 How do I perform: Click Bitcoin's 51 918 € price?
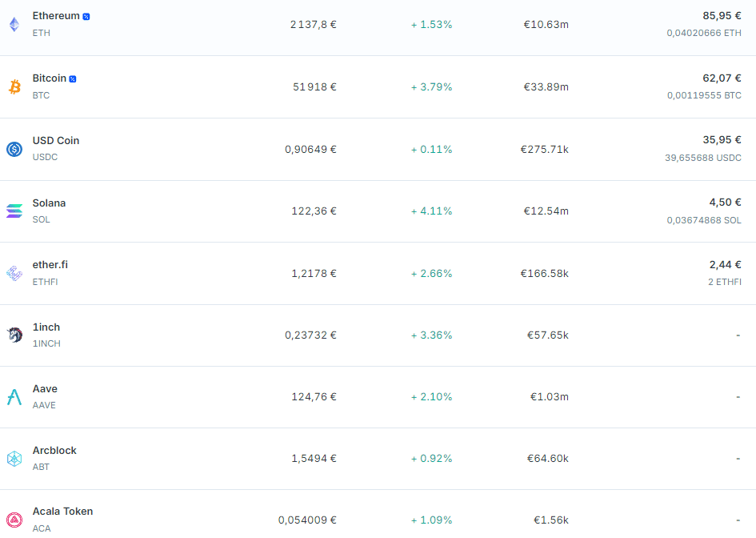[314, 86]
